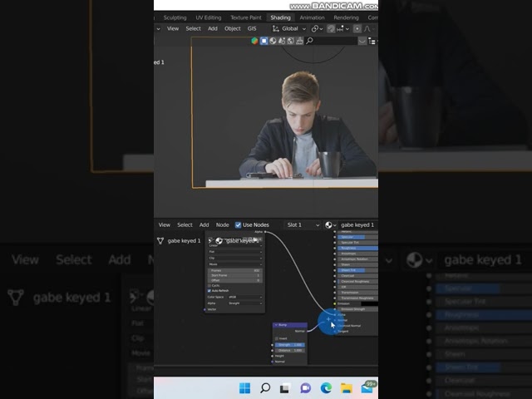This screenshot has width=532, height=399.
Task: Click the proportional falloff curve icon
Action: [367, 29]
